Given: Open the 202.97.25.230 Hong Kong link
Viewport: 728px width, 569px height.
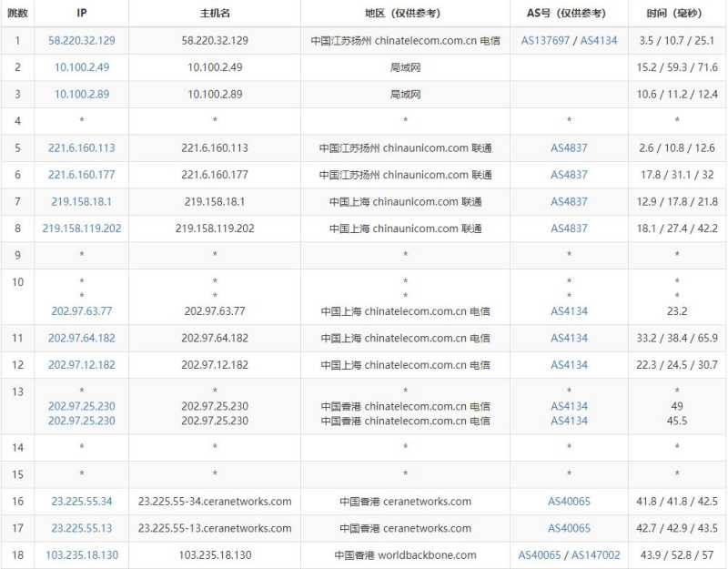Looking at the screenshot, I should (x=80, y=406).
